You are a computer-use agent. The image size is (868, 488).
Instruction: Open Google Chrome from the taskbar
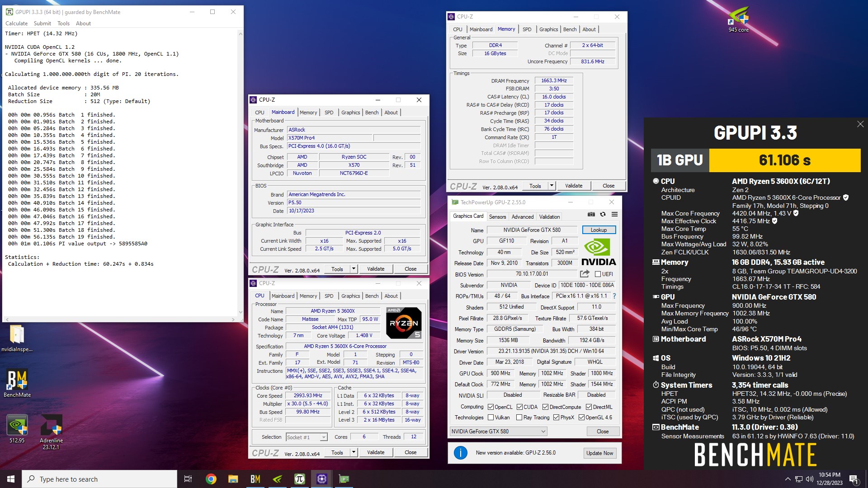pyautogui.click(x=211, y=479)
